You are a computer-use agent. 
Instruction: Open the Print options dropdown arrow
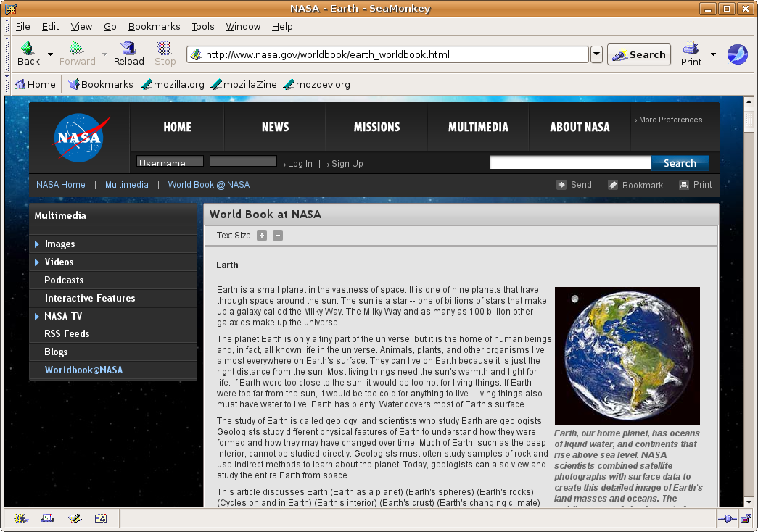coord(713,54)
